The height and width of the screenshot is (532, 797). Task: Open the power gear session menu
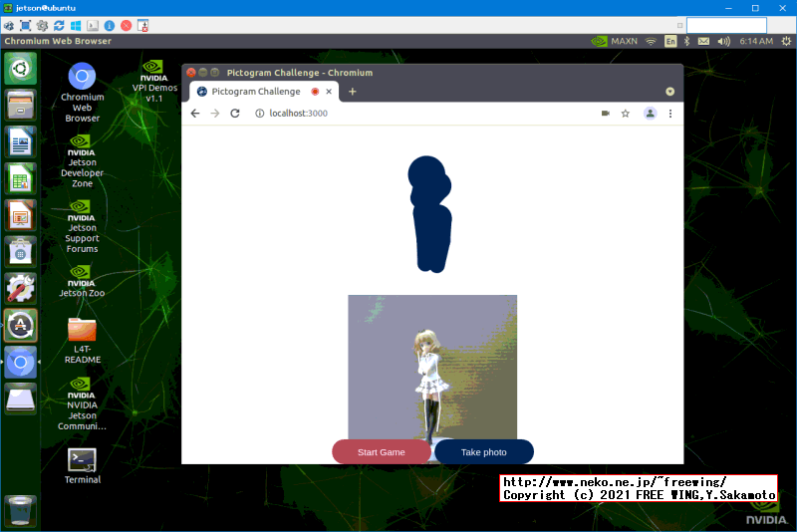(x=786, y=41)
